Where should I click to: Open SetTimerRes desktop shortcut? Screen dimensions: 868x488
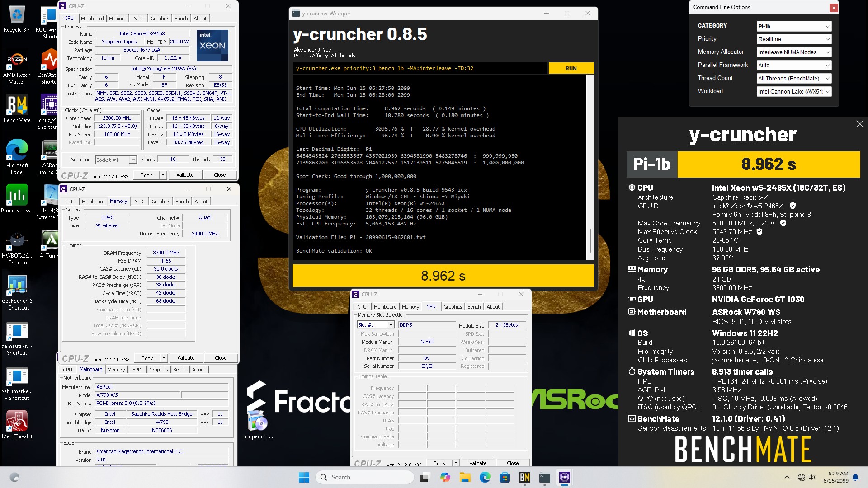tap(17, 384)
